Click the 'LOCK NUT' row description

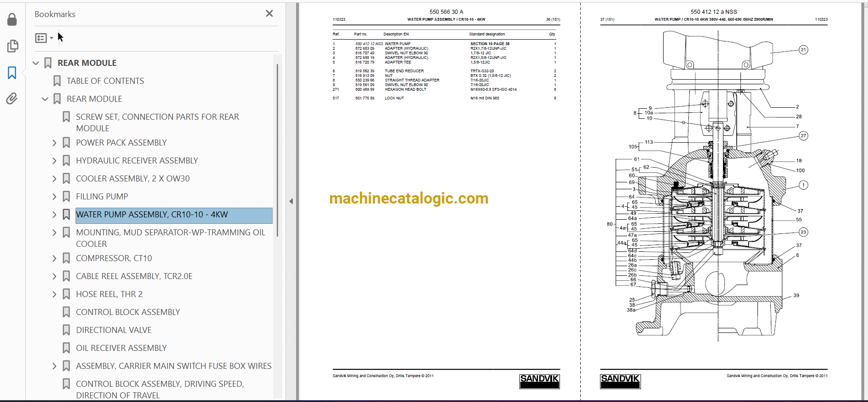(394, 98)
